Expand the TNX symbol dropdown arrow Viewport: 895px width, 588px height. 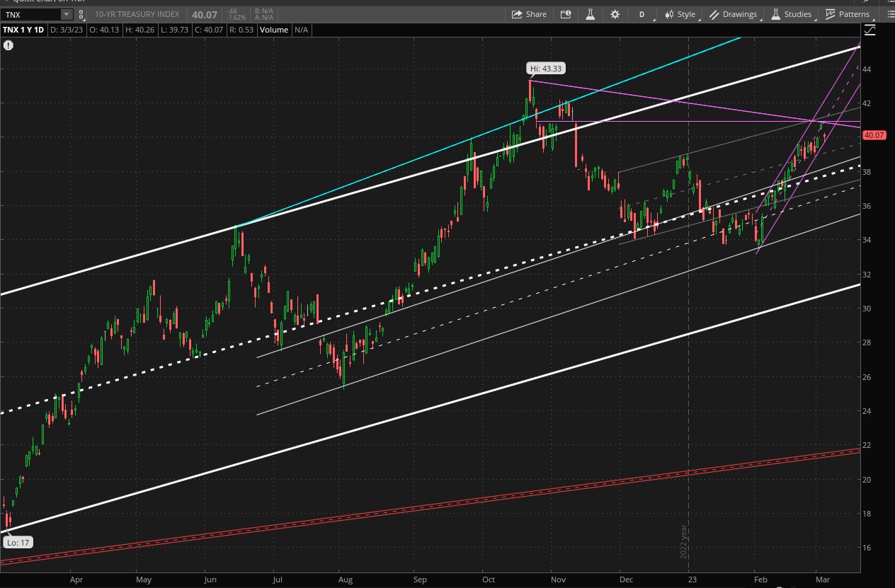coord(66,14)
